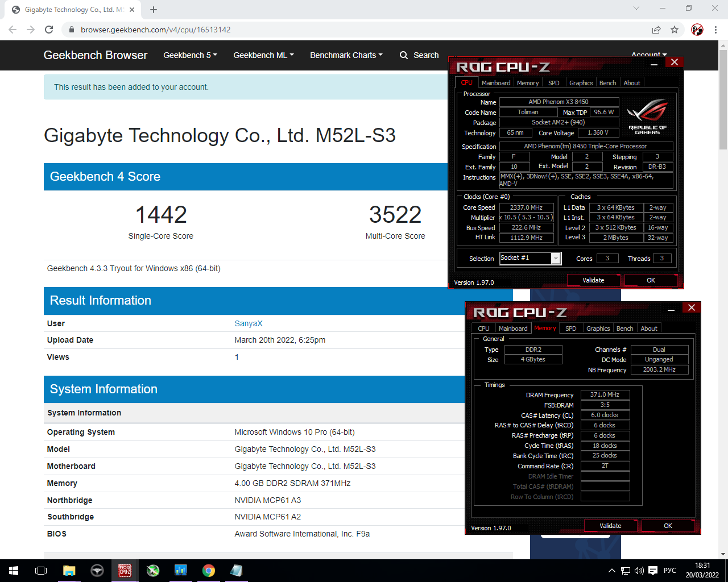
Task: Open the notification center icon
Action: click(653, 571)
